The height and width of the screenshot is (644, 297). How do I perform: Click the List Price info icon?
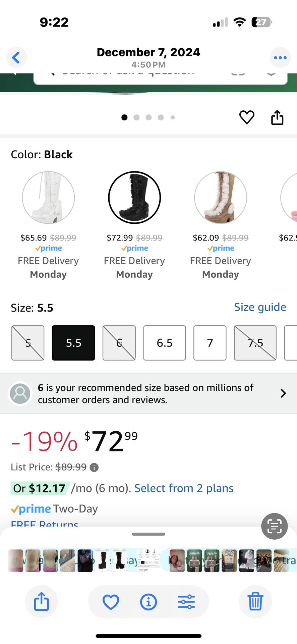94,467
